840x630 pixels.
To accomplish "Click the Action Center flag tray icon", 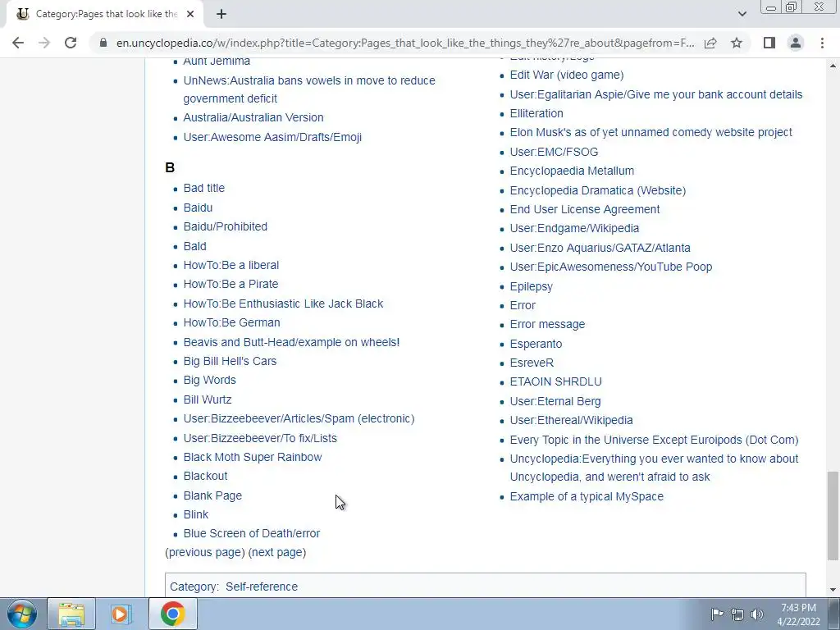I will tap(717, 614).
